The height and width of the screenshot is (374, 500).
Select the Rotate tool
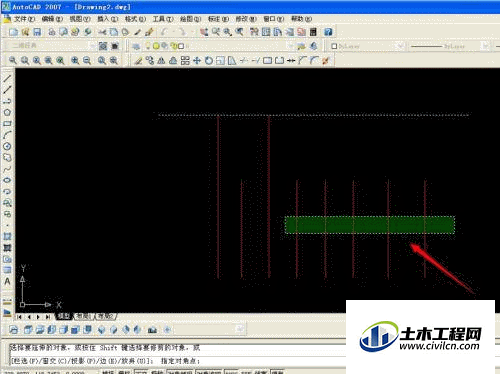click(209, 61)
